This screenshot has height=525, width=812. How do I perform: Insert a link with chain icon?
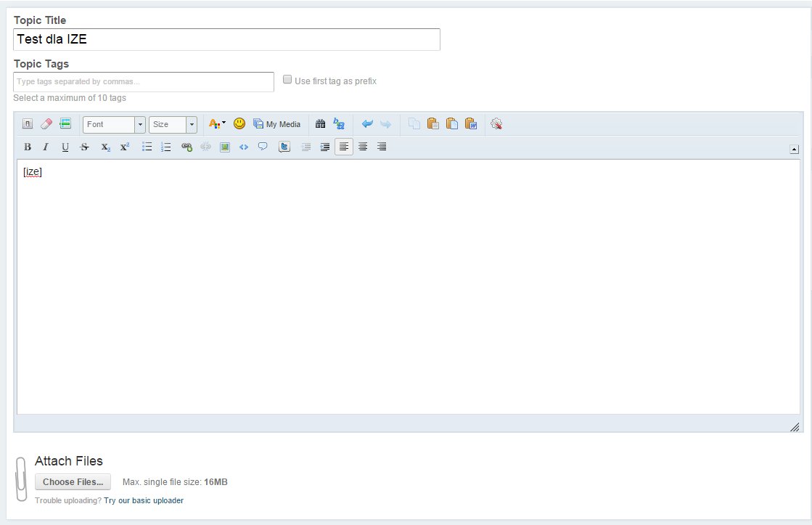[x=186, y=147]
